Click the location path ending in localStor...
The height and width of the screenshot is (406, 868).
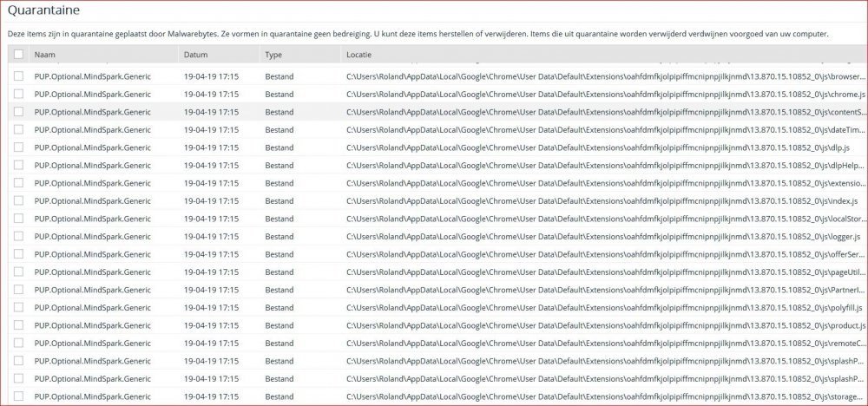tap(606, 219)
